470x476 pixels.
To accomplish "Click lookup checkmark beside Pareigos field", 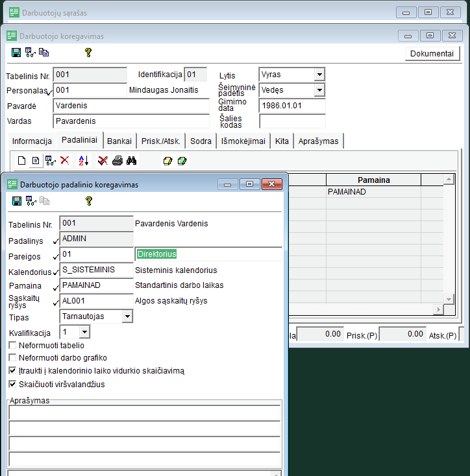I will tap(56, 257).
